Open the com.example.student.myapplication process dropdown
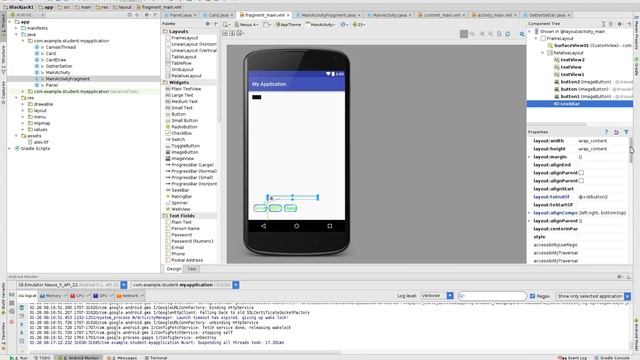This screenshot has height=360, width=640. click(x=185, y=285)
